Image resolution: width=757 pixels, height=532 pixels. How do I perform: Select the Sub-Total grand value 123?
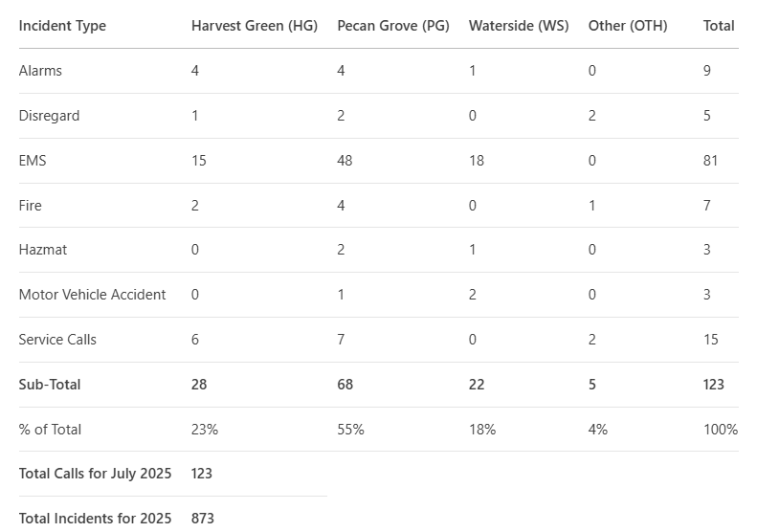(x=714, y=385)
